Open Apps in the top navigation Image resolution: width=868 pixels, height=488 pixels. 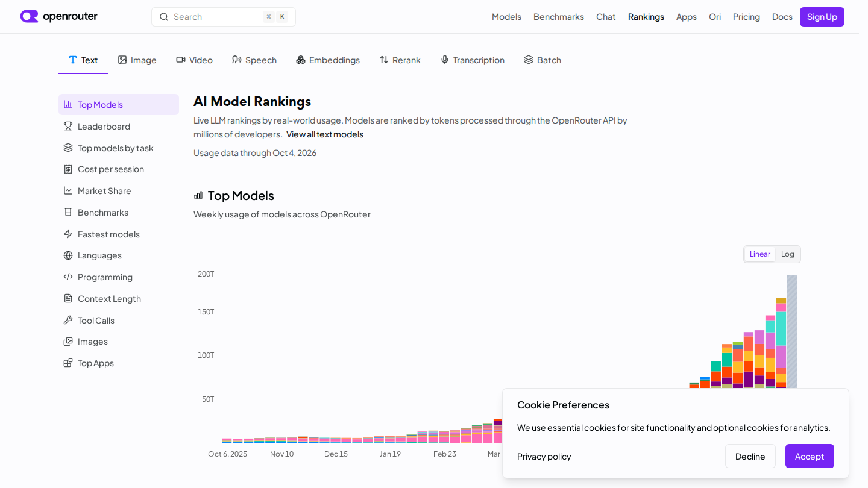coord(687,17)
